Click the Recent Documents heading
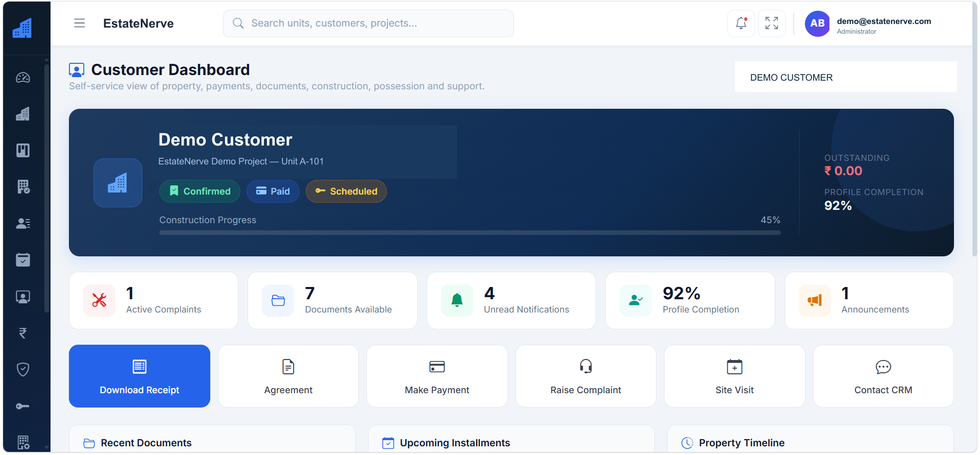 146,443
